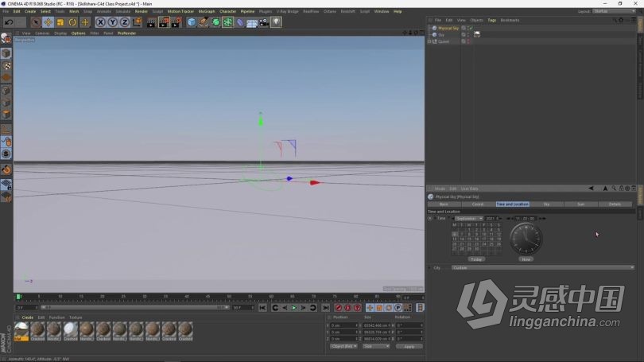
Task: Open the September month dropdown
Action: (468, 219)
